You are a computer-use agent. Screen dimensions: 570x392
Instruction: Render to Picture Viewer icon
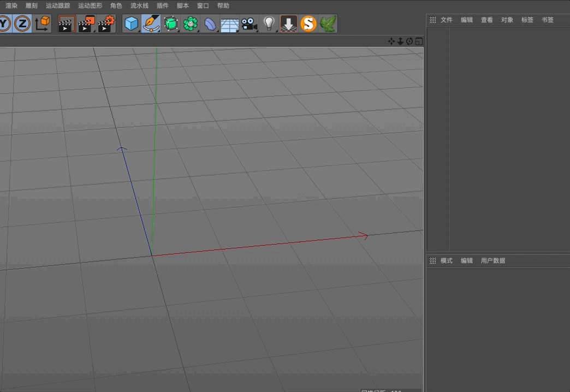(x=86, y=23)
